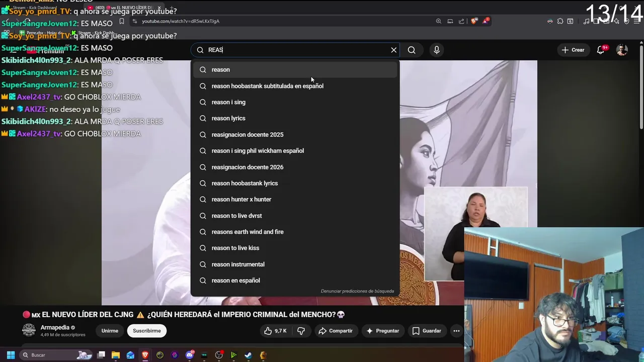The height and width of the screenshot is (362, 644).
Task: Open the Compartir share dialog
Action: pyautogui.click(x=336, y=331)
